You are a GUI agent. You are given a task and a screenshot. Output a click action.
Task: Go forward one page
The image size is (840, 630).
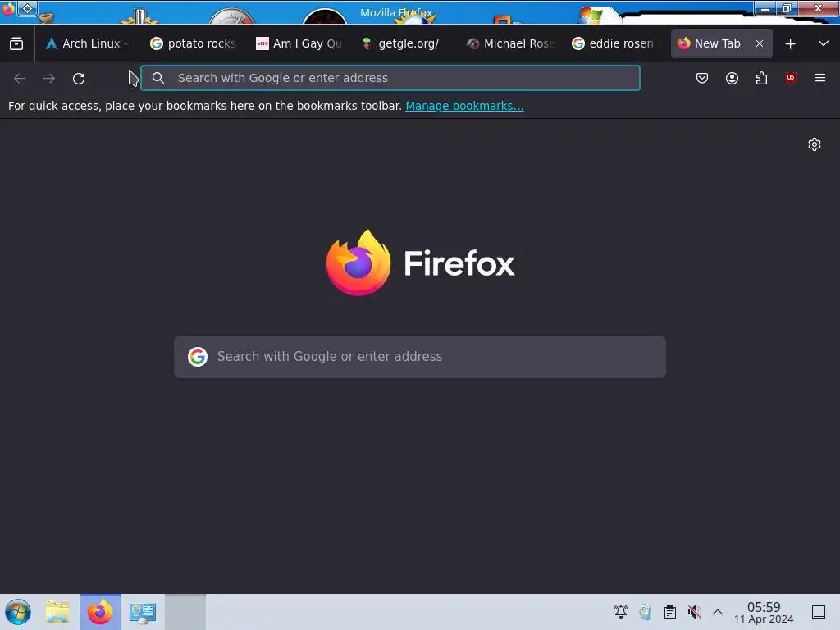coord(49,78)
